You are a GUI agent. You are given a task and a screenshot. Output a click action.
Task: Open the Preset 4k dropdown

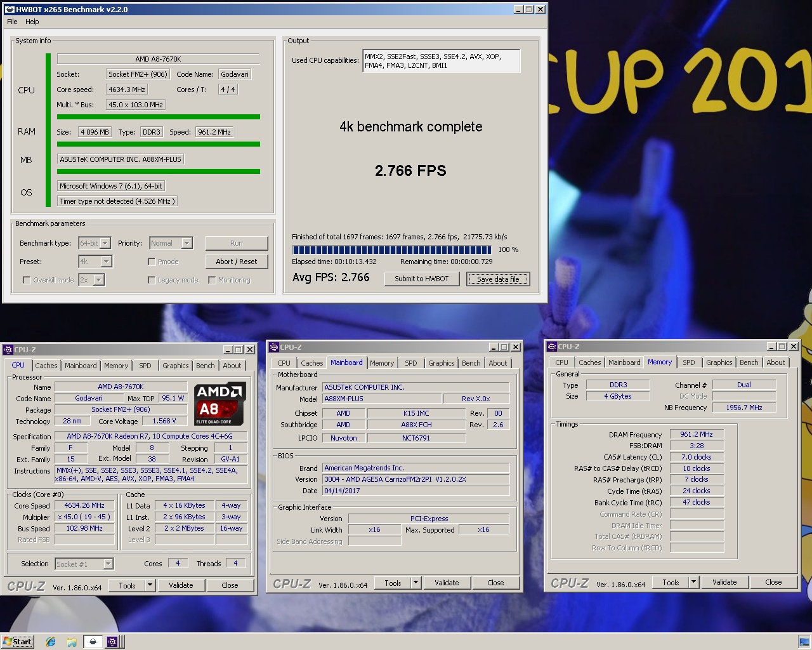(106, 262)
